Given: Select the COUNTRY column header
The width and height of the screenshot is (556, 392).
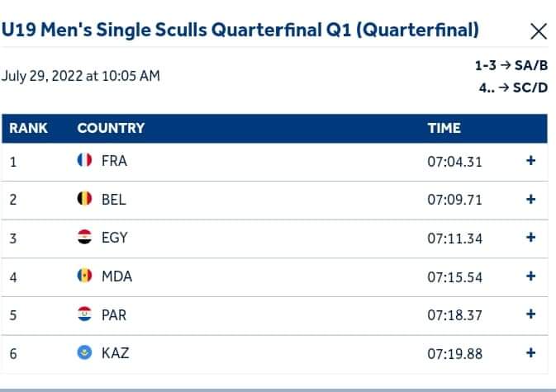Looking at the screenshot, I should [x=111, y=128].
